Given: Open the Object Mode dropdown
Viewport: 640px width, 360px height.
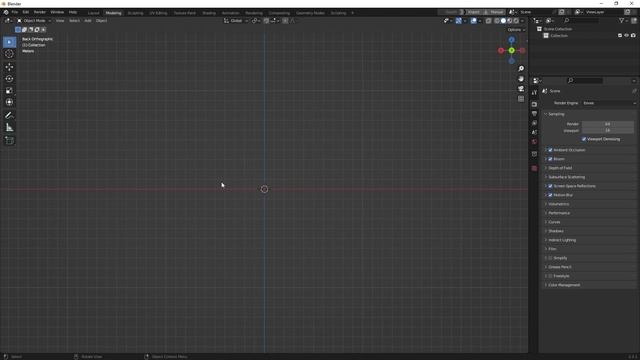Looking at the screenshot, I should coord(34,20).
